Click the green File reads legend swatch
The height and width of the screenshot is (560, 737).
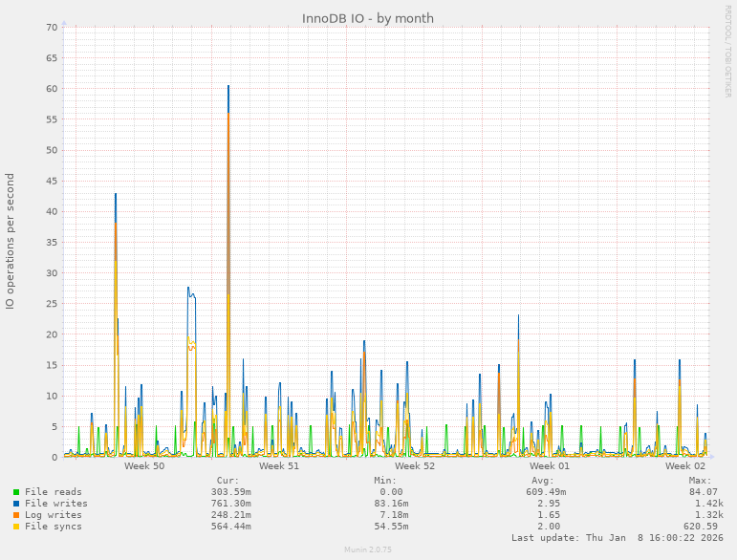click(x=16, y=492)
